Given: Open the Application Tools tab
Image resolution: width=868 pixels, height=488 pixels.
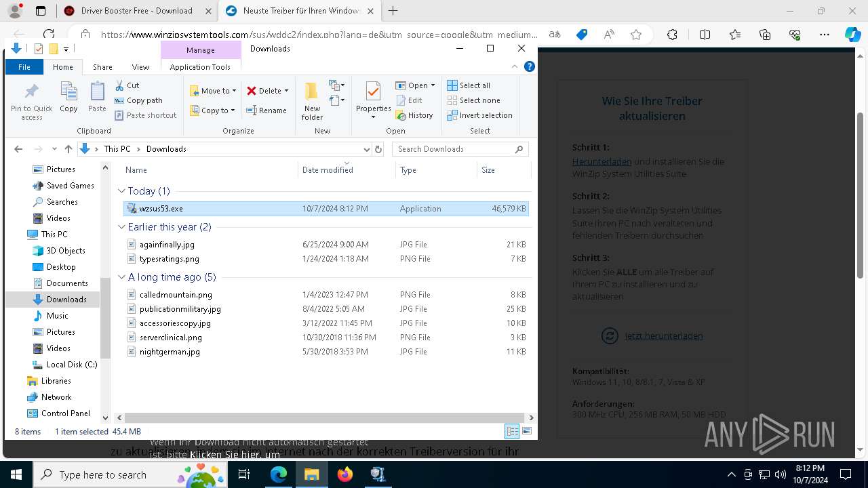Looking at the screenshot, I should click(x=200, y=67).
